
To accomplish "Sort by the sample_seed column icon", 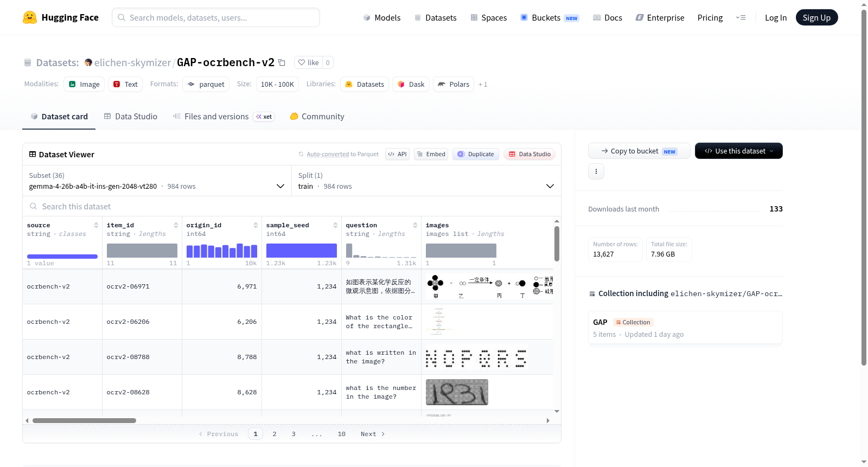I will [335, 225].
